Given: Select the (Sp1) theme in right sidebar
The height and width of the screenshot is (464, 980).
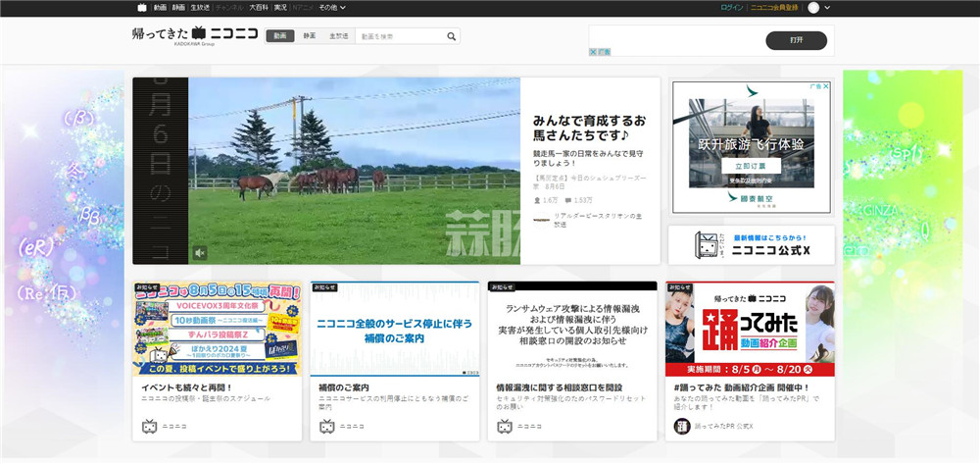Looking at the screenshot, I should [x=906, y=154].
